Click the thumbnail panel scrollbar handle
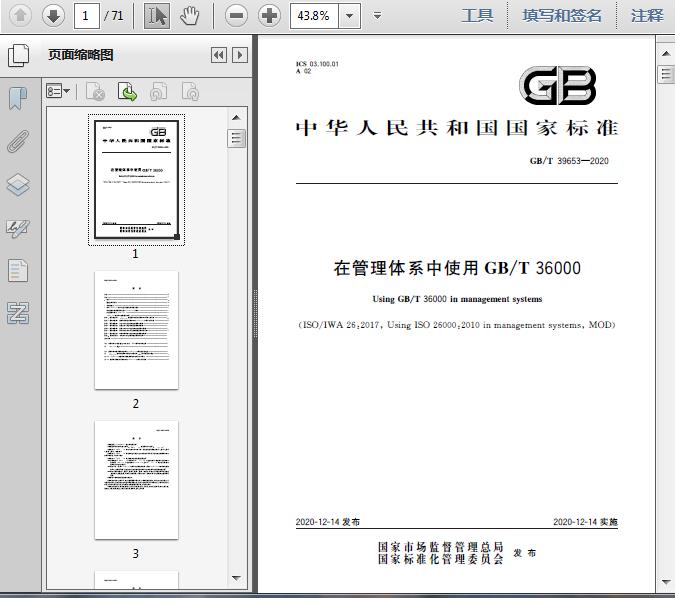Image resolution: width=675 pixels, height=598 pixels. (x=236, y=138)
